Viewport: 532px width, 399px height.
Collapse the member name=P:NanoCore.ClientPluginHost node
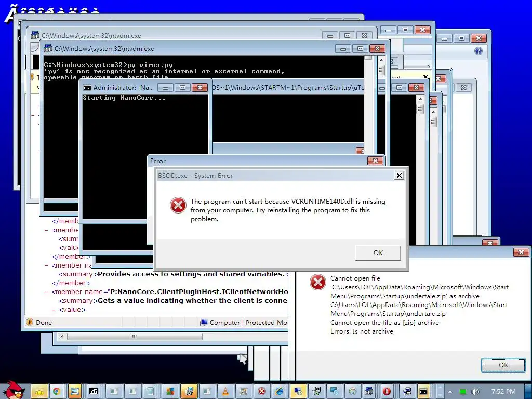(x=46, y=292)
